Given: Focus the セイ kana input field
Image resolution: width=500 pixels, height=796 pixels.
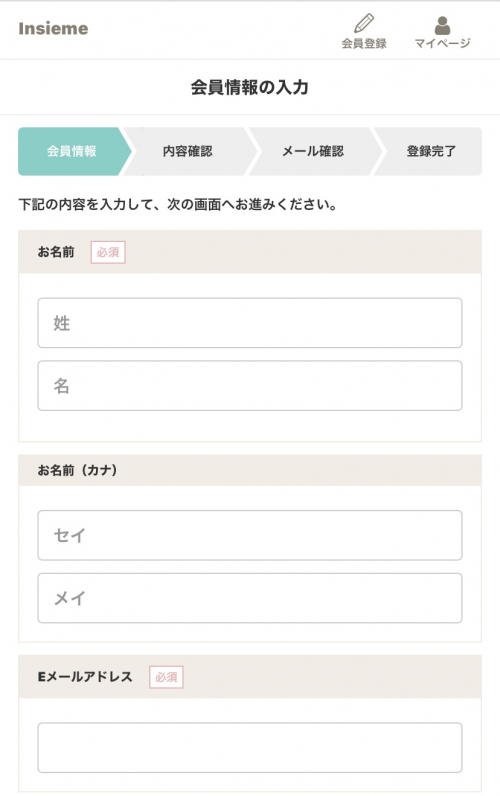Looking at the screenshot, I should (x=250, y=535).
